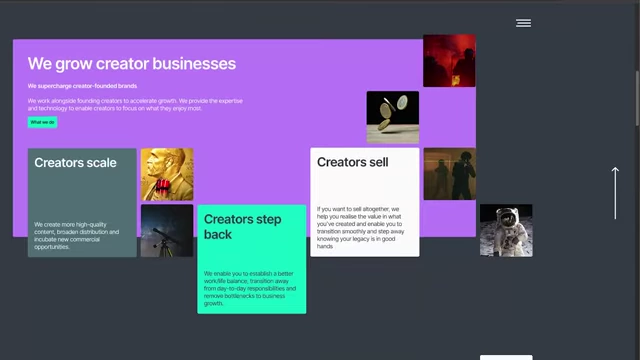Click the vertical page scrollbar thumb

click(x=637, y=98)
